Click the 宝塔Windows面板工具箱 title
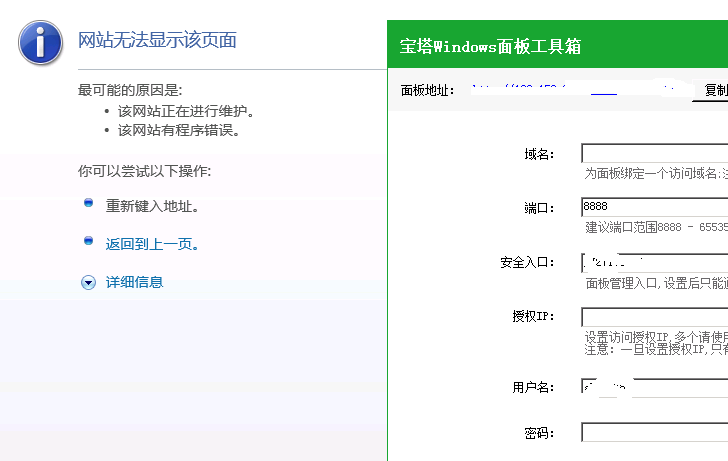Screen dimensions: 728x461 tap(490, 46)
